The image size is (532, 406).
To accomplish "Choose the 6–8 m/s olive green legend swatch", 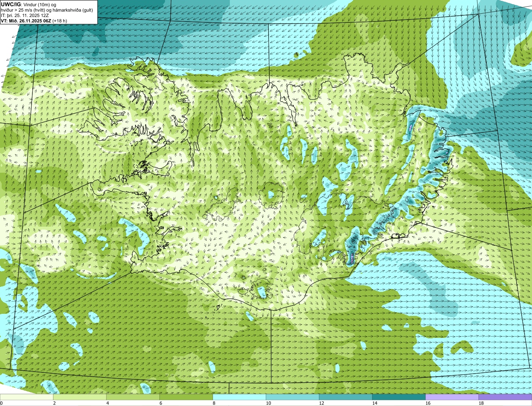I will (x=186, y=397).
